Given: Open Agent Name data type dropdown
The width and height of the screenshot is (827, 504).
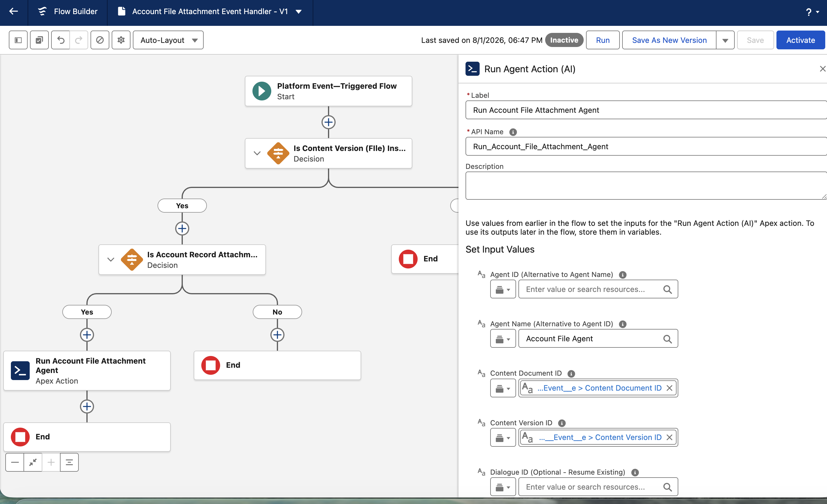Looking at the screenshot, I should pos(503,339).
